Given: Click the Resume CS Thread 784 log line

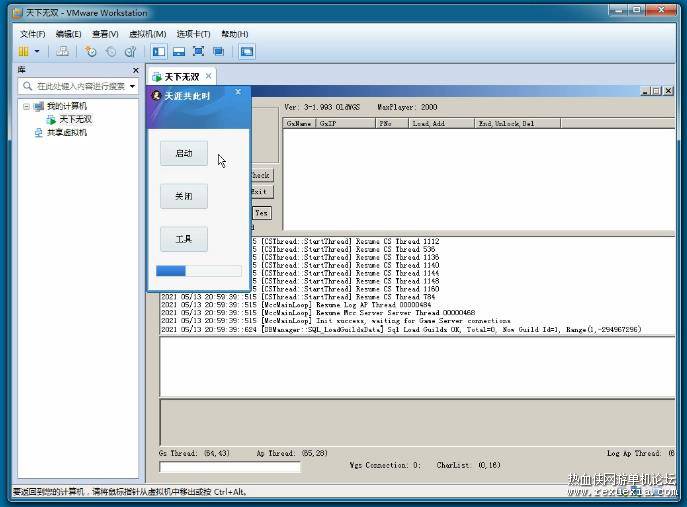Looking at the screenshot, I should (298, 297).
